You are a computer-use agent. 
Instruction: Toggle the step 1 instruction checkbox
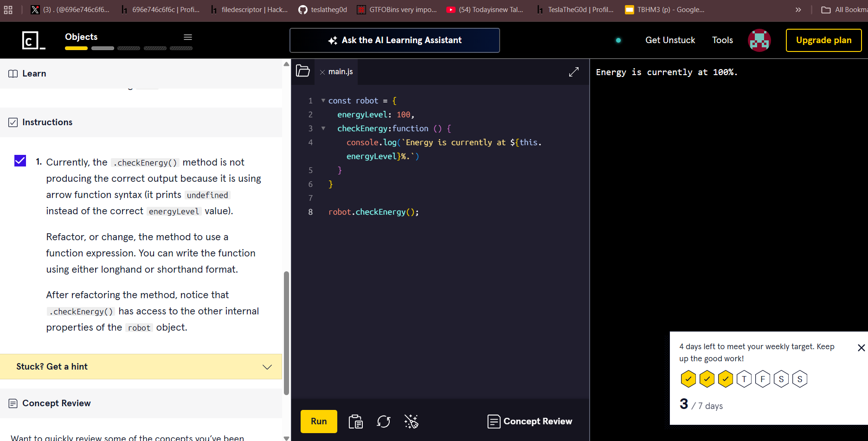tap(20, 161)
